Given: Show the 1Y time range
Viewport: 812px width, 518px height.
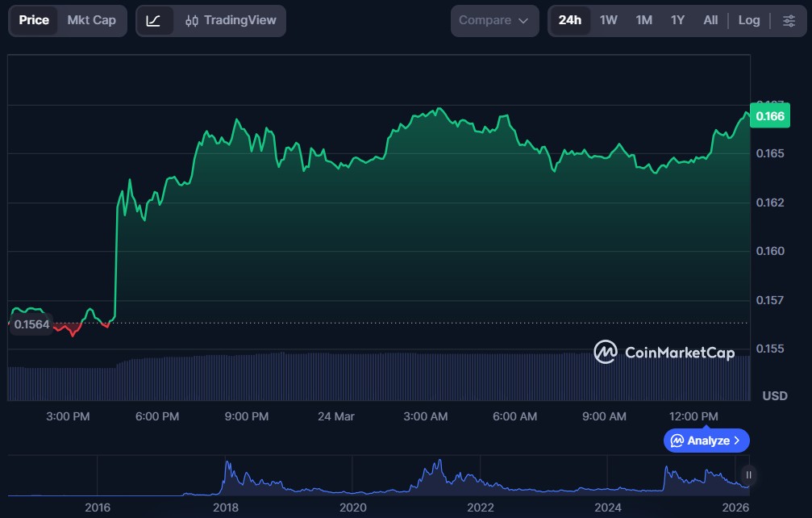Looking at the screenshot, I should click(677, 20).
